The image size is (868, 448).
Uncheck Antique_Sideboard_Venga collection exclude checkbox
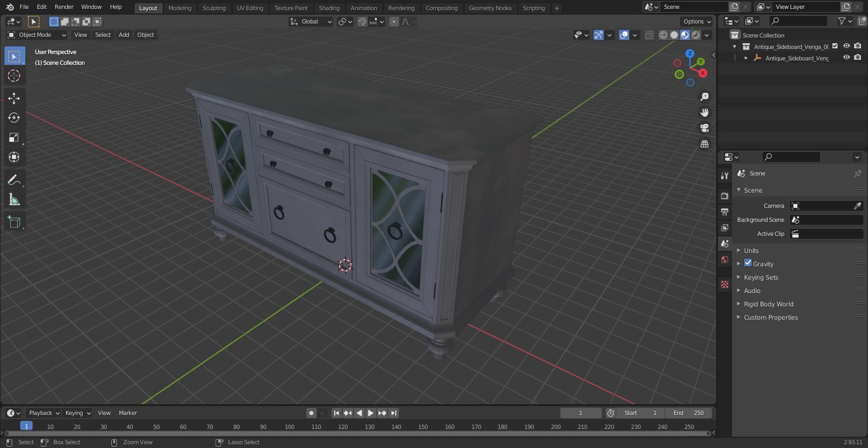[x=835, y=46]
